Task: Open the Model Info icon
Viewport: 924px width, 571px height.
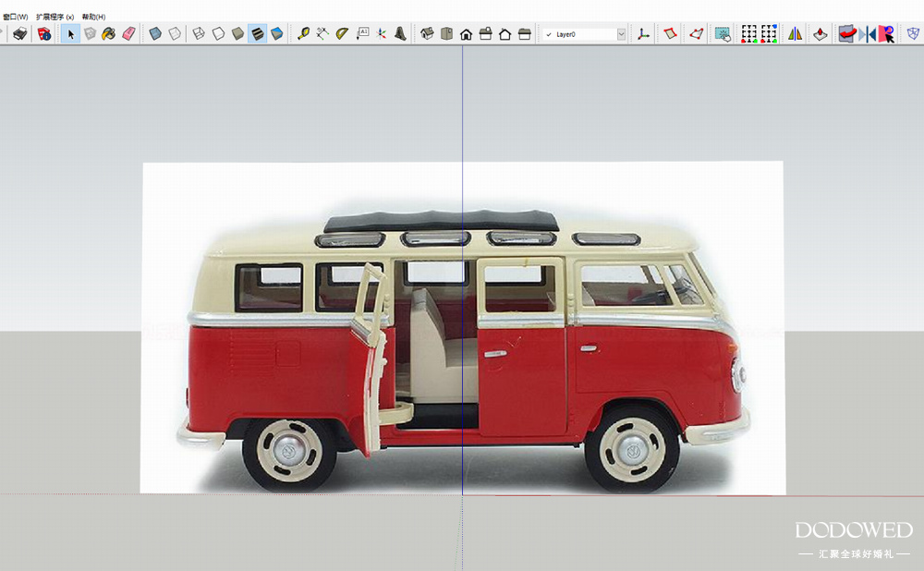Action: point(43,34)
